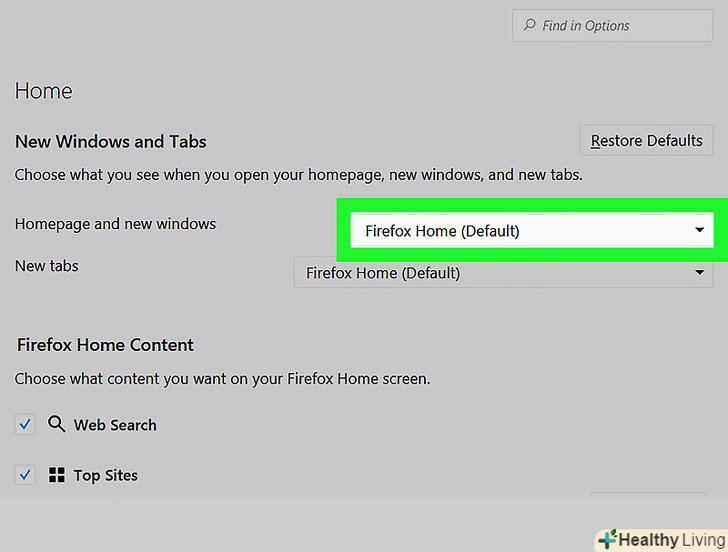Uncheck the Top Sites checkbox

pyautogui.click(x=25, y=475)
